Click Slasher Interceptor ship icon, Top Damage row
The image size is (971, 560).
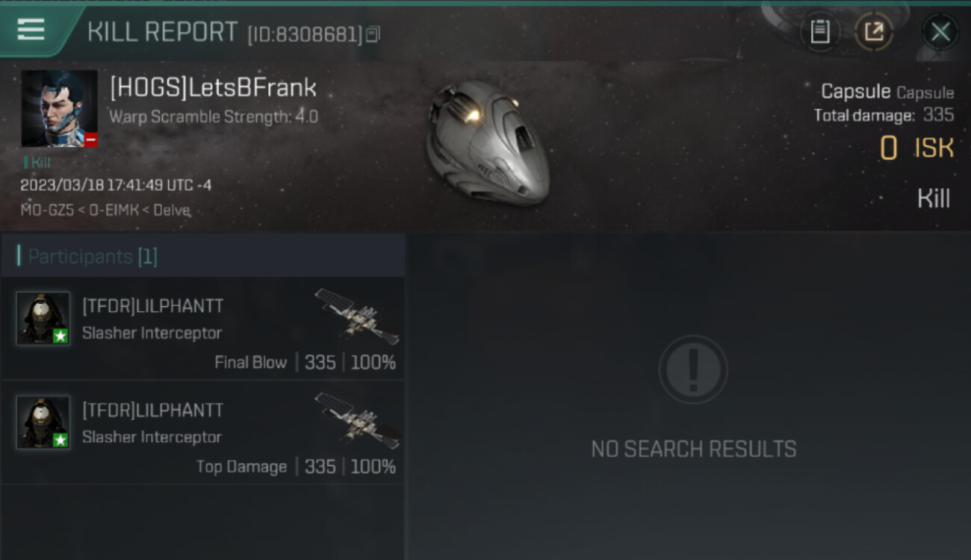click(x=357, y=420)
